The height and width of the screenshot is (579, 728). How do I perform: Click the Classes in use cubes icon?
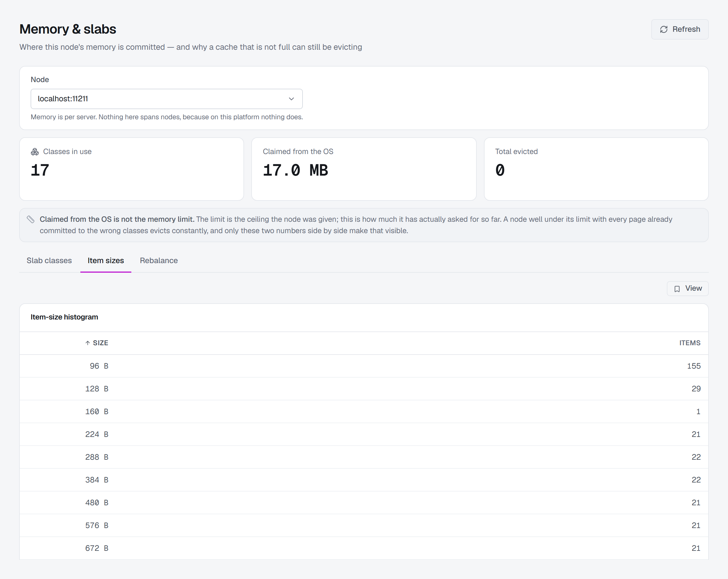(35, 152)
